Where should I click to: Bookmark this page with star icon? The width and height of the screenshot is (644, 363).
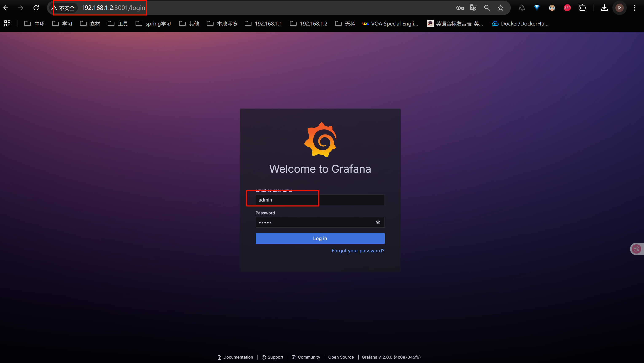tap(500, 8)
